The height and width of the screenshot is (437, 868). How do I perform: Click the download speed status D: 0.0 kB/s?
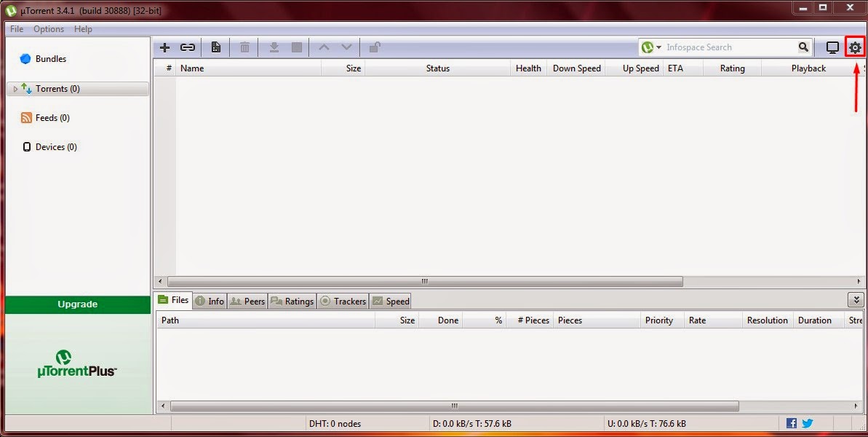[471, 424]
